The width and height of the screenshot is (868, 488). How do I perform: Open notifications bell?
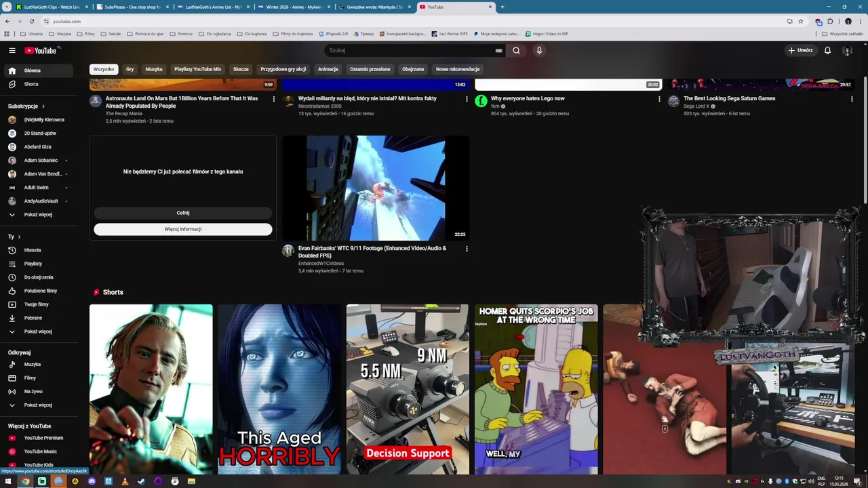pyautogui.click(x=827, y=50)
